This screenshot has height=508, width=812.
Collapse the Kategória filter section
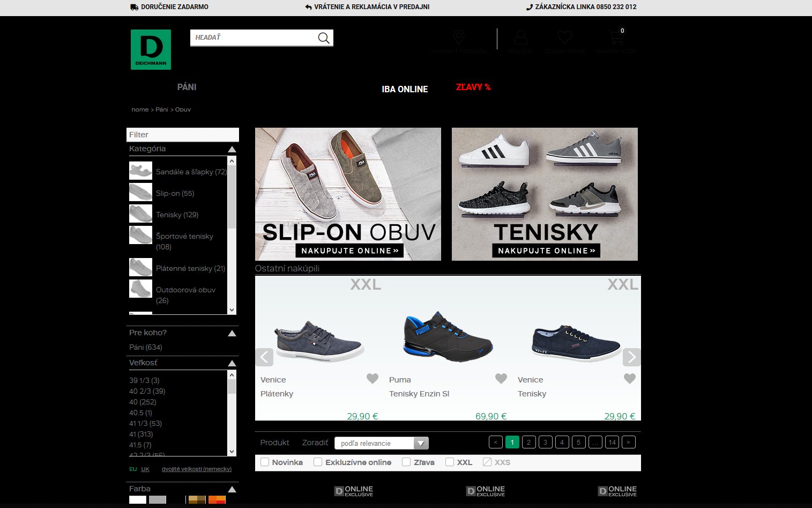[232, 149]
